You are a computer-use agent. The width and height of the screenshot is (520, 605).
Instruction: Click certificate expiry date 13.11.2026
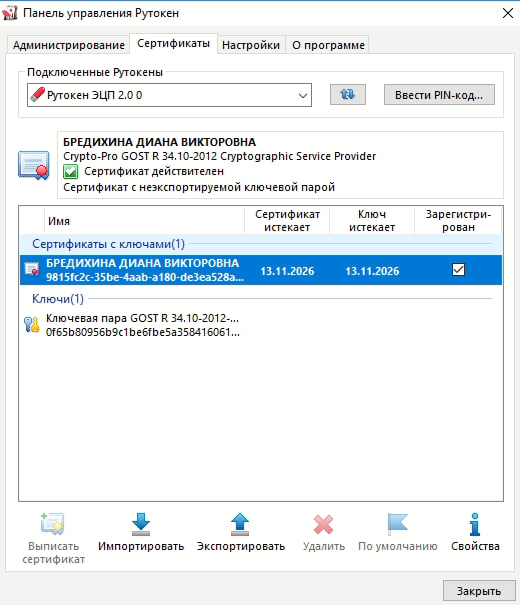287,271
